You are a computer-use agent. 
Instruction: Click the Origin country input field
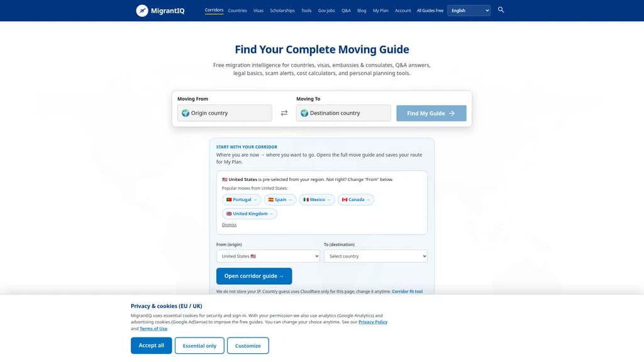click(x=225, y=113)
